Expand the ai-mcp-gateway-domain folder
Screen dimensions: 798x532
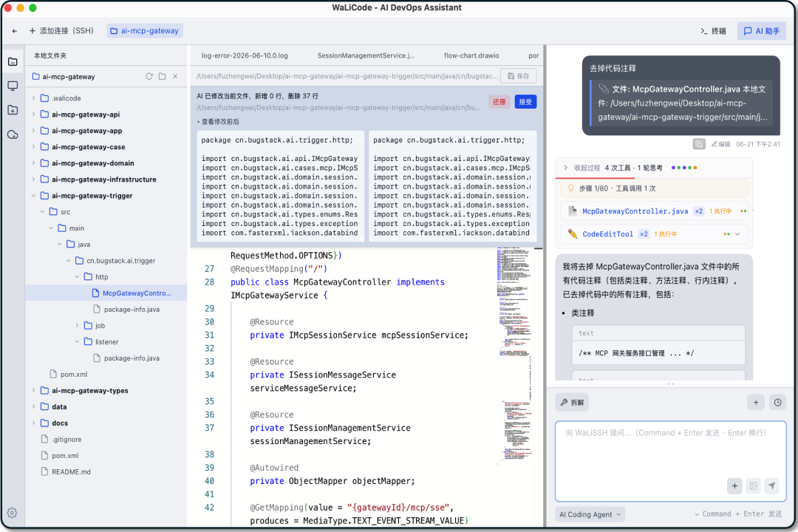coord(33,163)
